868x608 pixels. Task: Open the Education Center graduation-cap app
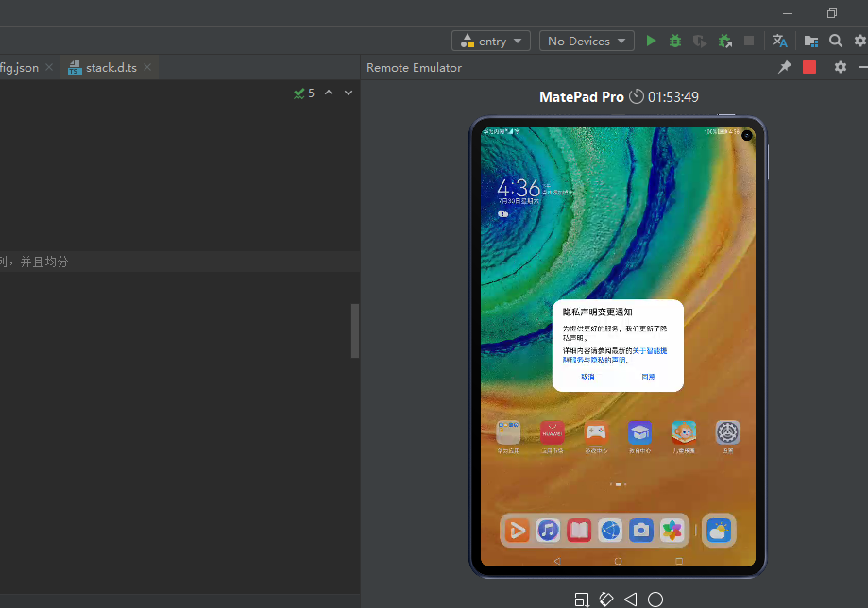[640, 432]
